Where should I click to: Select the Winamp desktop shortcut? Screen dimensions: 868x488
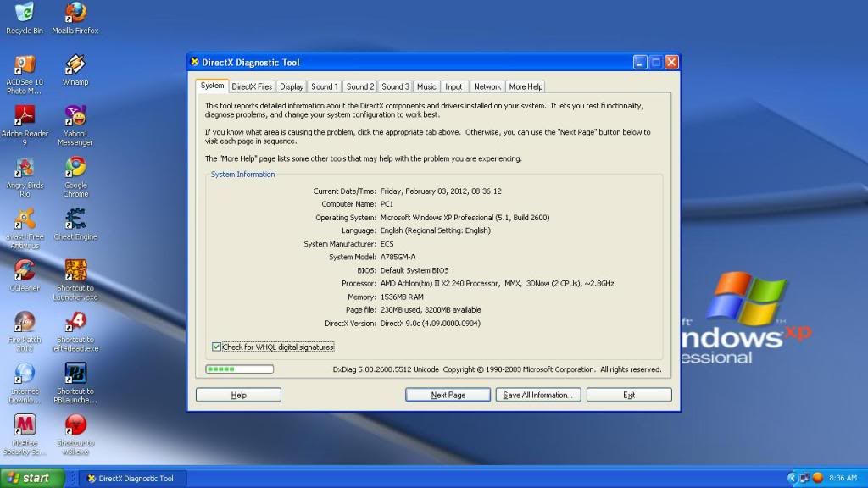coord(75,69)
